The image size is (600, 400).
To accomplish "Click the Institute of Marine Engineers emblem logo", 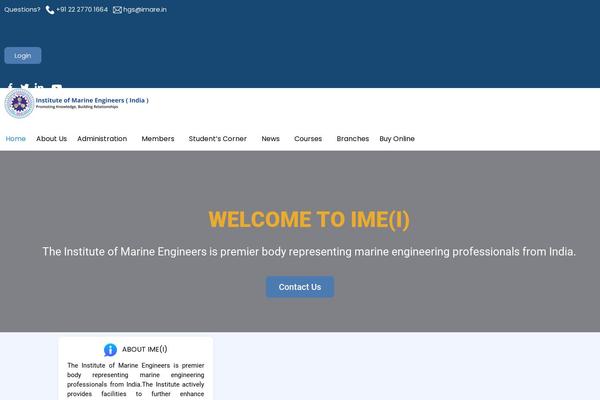I will (20, 103).
